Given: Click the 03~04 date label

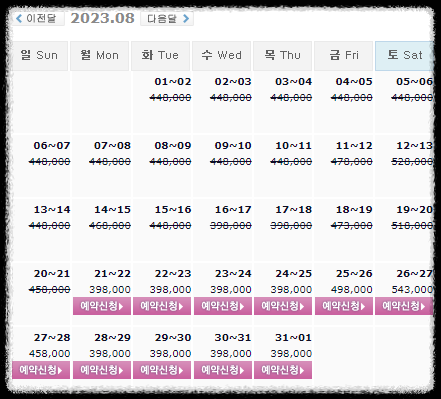Looking at the screenshot, I should click(294, 82).
